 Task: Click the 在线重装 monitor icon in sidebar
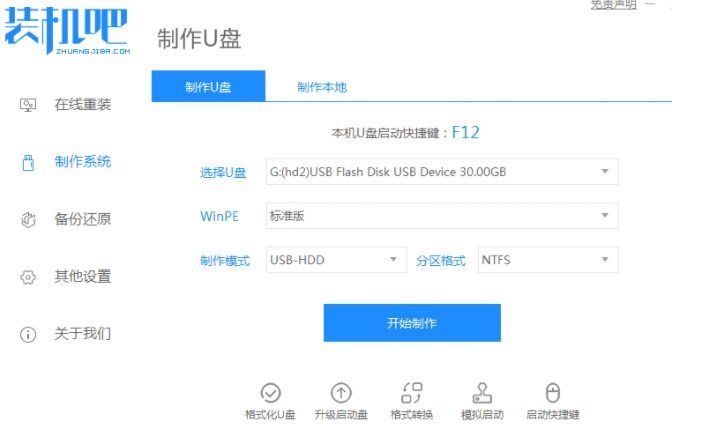pos(28,105)
